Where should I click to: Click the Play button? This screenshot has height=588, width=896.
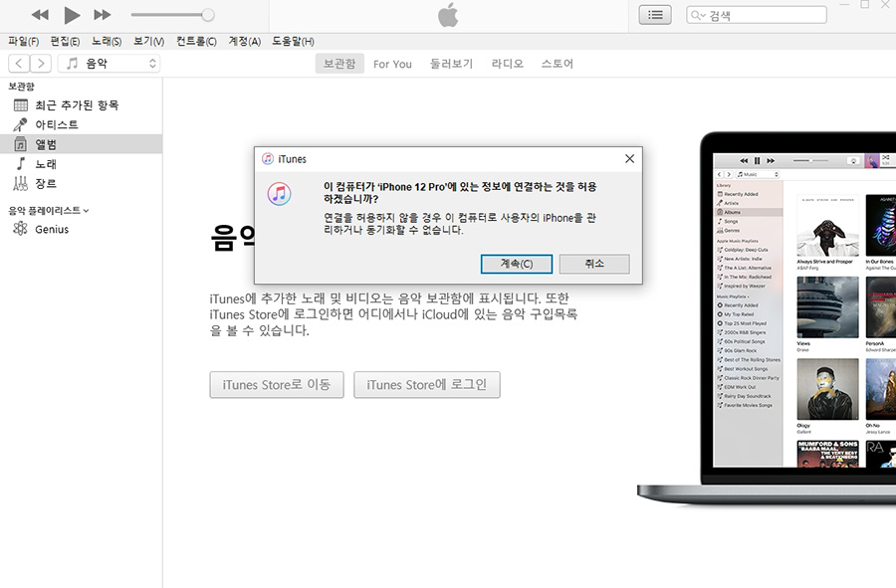72,15
